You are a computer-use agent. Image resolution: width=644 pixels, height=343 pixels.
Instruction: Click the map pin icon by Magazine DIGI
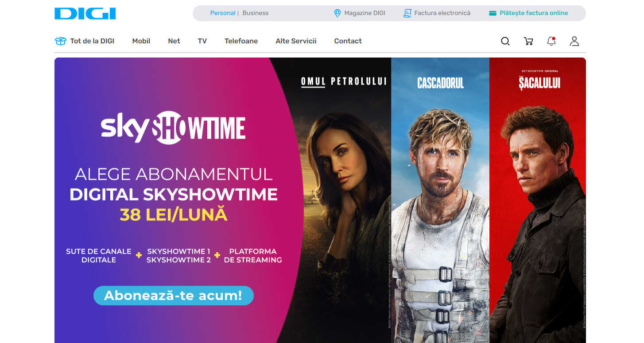pyautogui.click(x=338, y=13)
